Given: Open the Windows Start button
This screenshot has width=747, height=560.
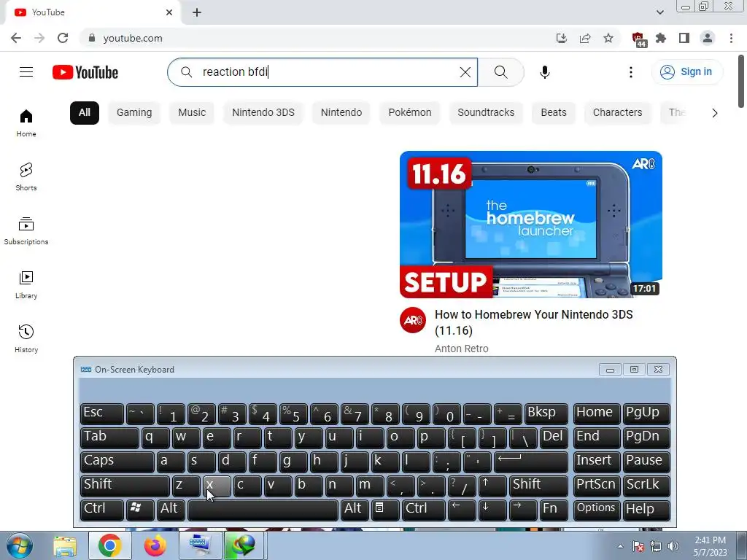Looking at the screenshot, I should point(20,545).
